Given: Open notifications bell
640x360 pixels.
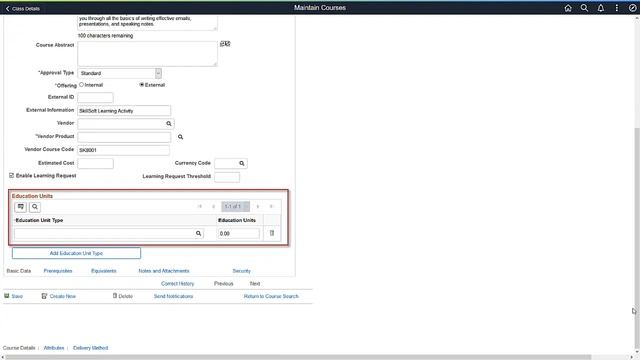Looking at the screenshot, I should click(x=600, y=8).
